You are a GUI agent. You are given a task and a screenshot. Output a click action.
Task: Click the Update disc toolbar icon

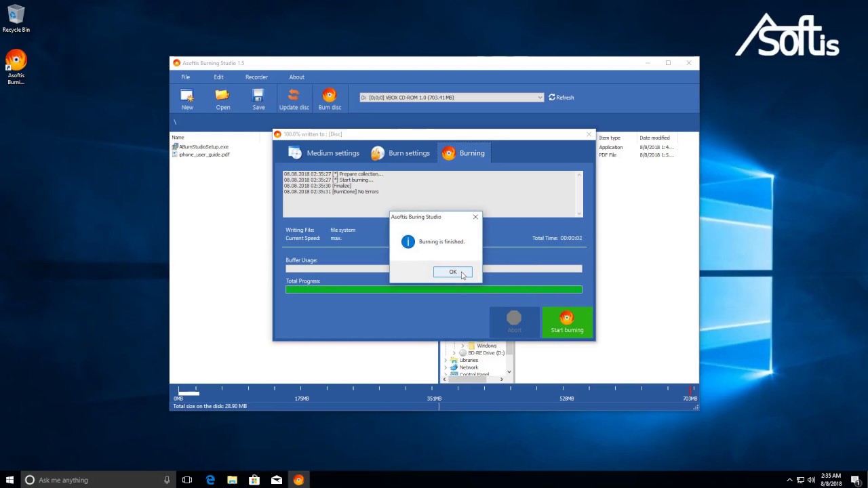pyautogui.click(x=294, y=99)
